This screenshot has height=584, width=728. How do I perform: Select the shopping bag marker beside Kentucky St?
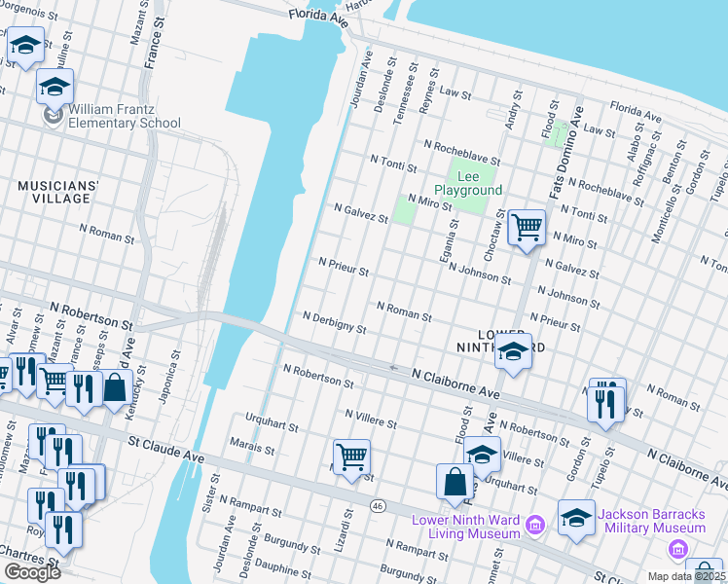pos(115,388)
